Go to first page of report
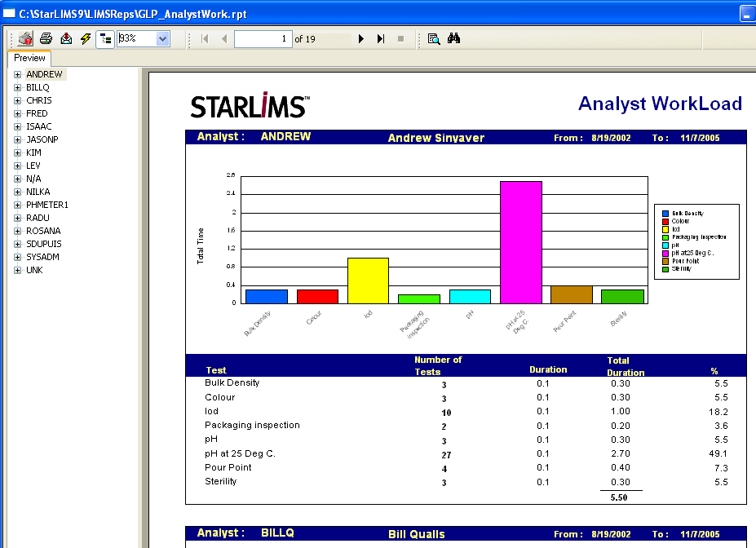 [x=205, y=39]
